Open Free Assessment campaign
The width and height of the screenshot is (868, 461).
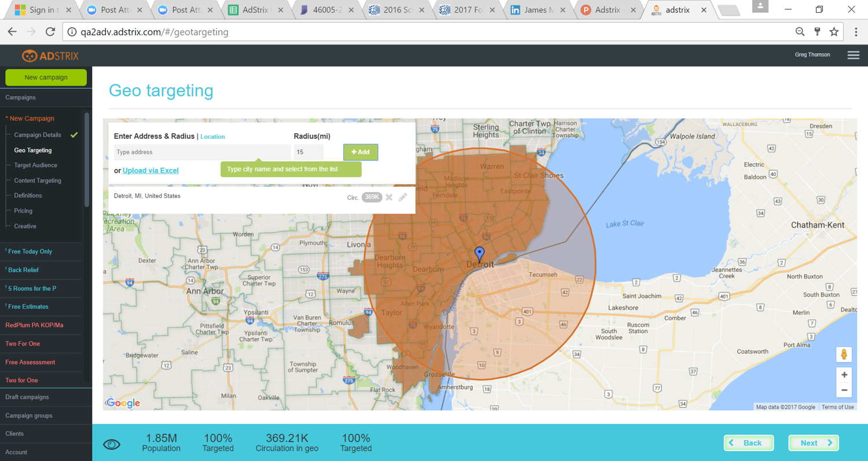click(x=30, y=362)
